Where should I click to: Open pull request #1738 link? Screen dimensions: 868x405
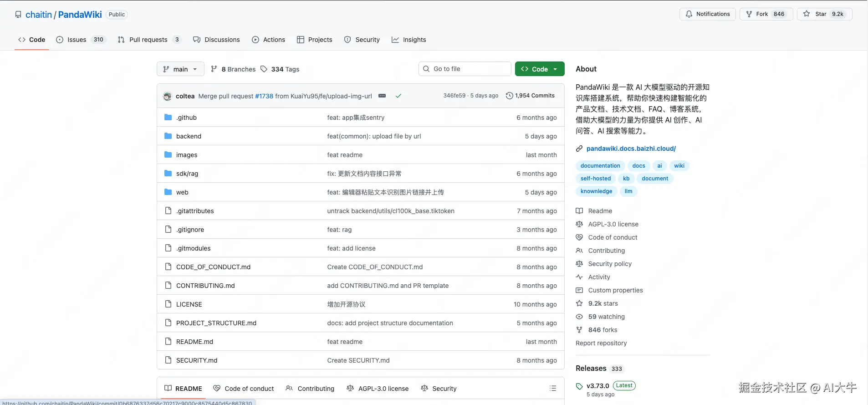pyautogui.click(x=264, y=96)
